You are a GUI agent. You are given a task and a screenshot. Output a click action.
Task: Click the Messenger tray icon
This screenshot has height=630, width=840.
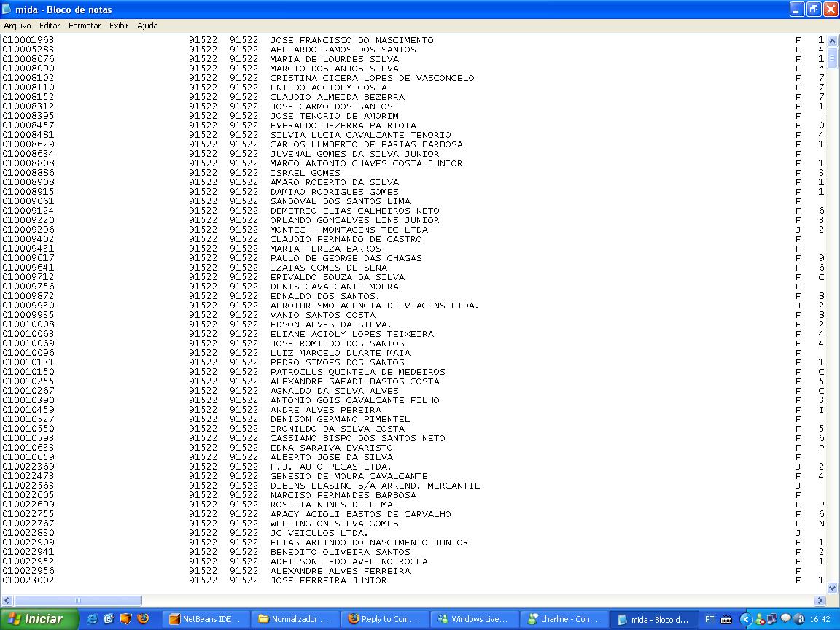(x=760, y=619)
